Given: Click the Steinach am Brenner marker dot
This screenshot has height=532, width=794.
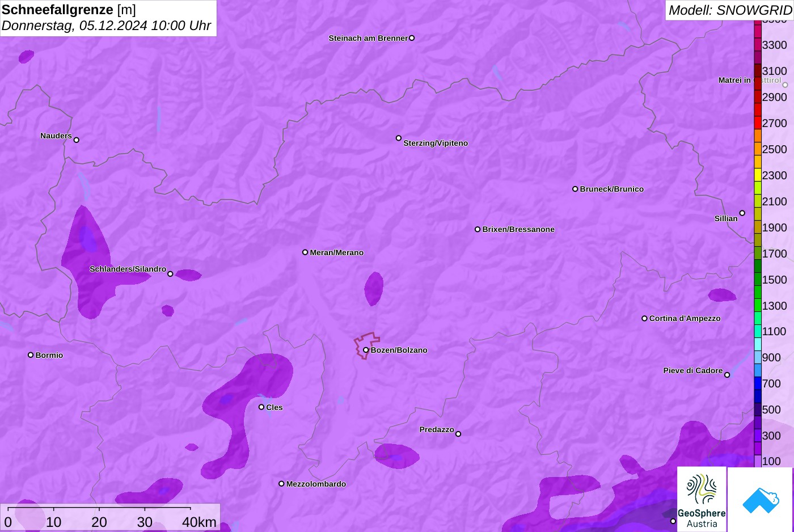Looking at the screenshot, I should point(412,38).
